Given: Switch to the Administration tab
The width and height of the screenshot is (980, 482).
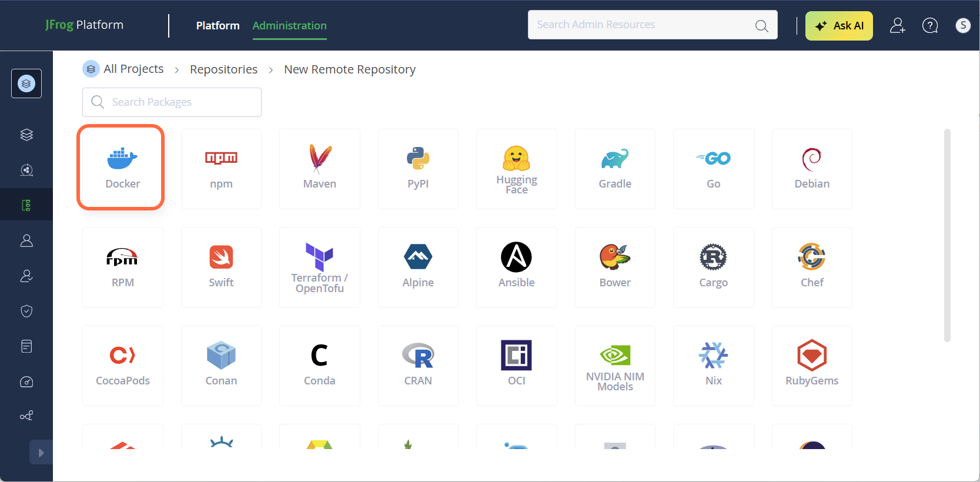Looking at the screenshot, I should pyautogui.click(x=289, y=25).
